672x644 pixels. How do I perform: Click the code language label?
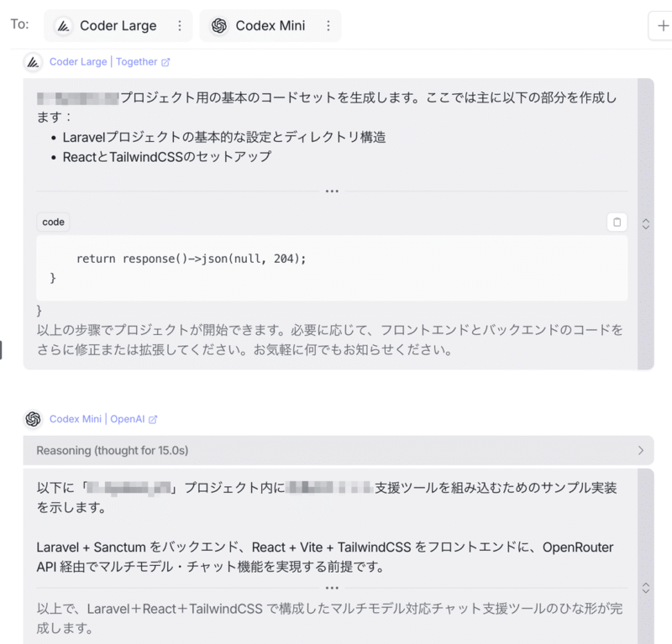tap(53, 222)
